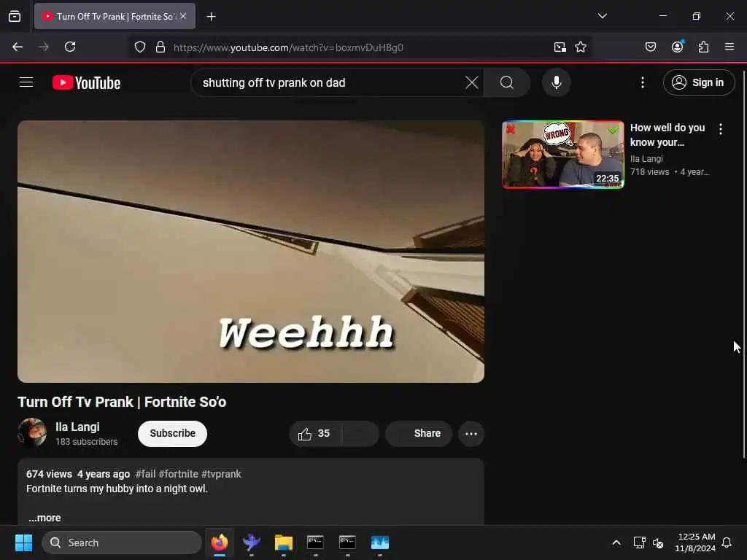Open Ila Langi channel link under suggested video

tap(646, 158)
